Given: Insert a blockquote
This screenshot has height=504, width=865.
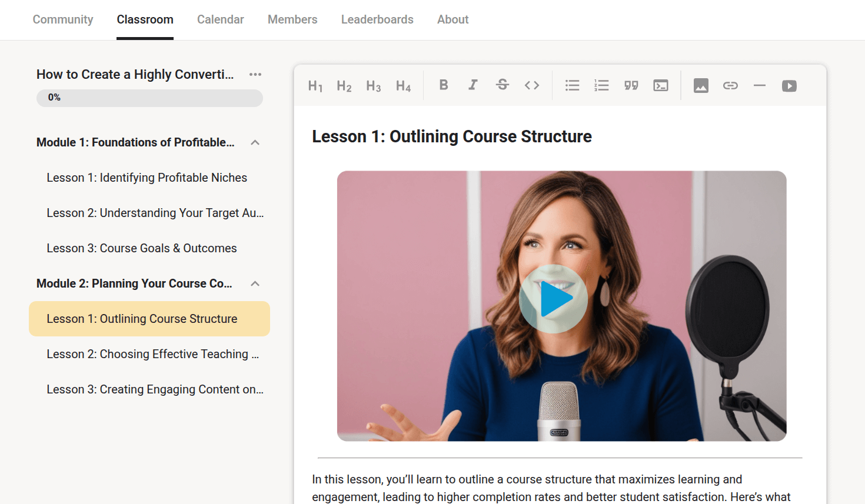Looking at the screenshot, I should pos(631,86).
